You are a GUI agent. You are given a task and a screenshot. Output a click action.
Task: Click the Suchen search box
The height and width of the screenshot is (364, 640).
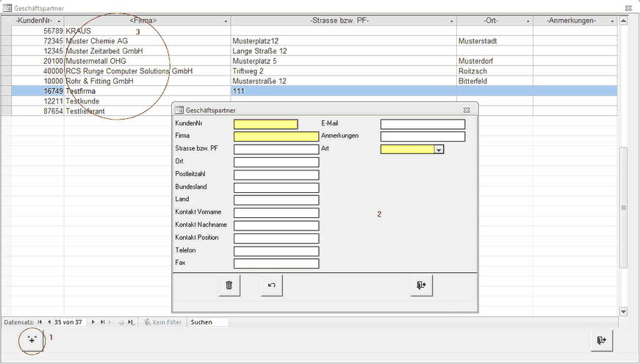click(208, 322)
